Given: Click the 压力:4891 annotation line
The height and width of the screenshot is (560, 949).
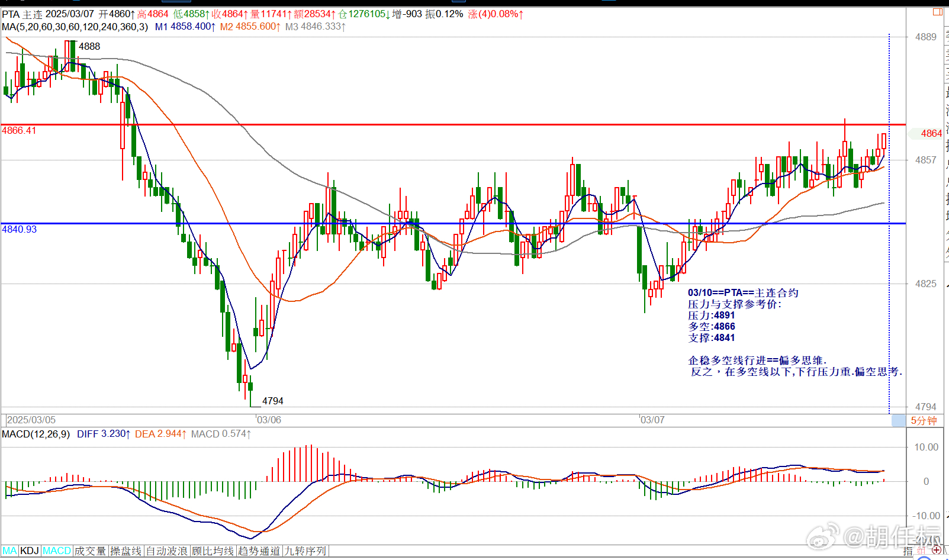Looking at the screenshot, I should [711, 316].
